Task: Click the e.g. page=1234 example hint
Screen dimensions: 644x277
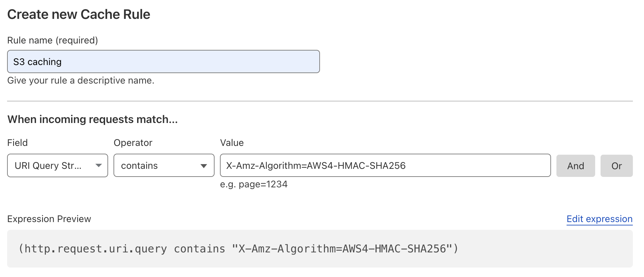Action: coord(254,184)
